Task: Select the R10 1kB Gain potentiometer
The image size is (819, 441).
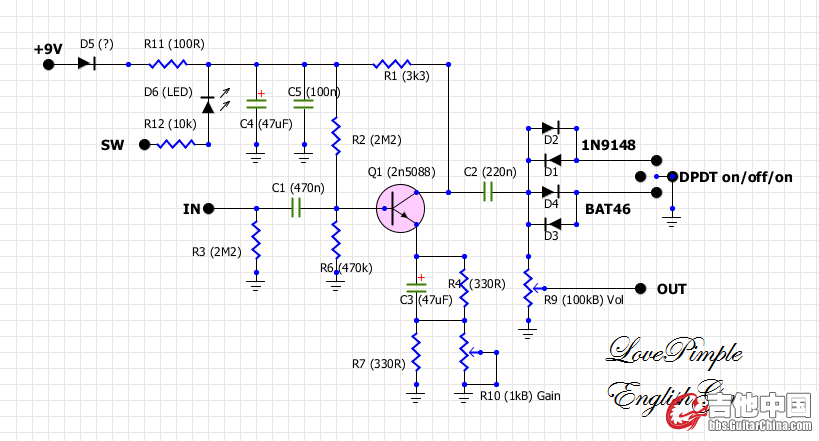Action: 464,353
